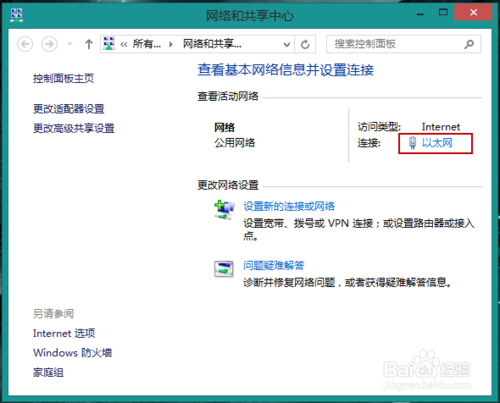500x403 pixels.
Task: Click the double chevron in address bar
Action: (x=124, y=44)
